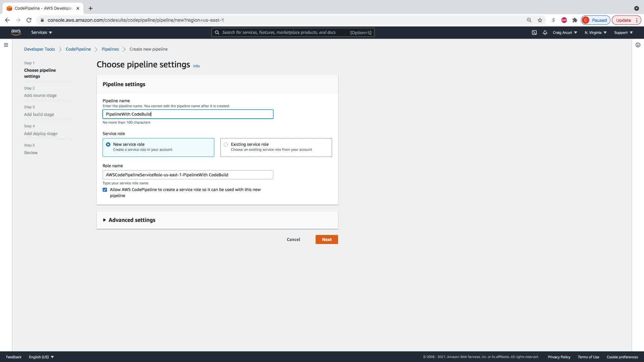Screen dimensions: 644x362
Task: Open the left hamburger navigation menu
Action: [6, 45]
